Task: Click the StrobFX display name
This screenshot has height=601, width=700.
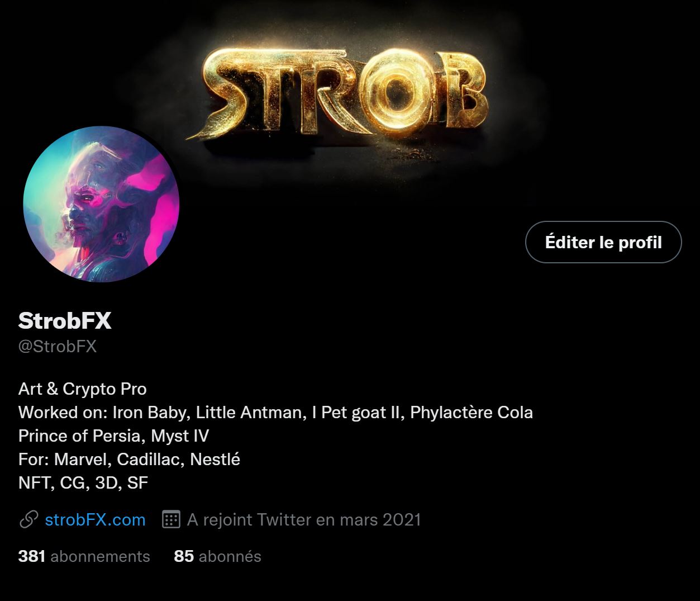Action: (65, 321)
